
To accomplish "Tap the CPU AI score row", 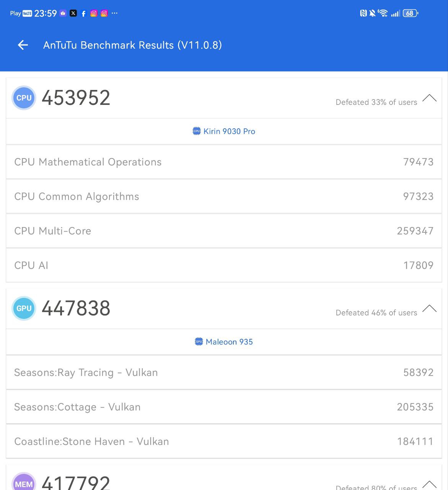I will (x=224, y=265).
